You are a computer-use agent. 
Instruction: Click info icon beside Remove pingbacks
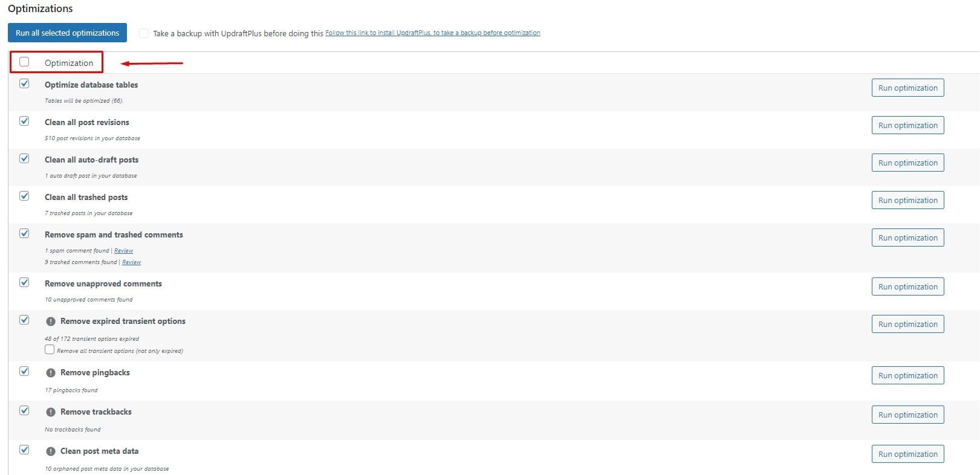51,373
